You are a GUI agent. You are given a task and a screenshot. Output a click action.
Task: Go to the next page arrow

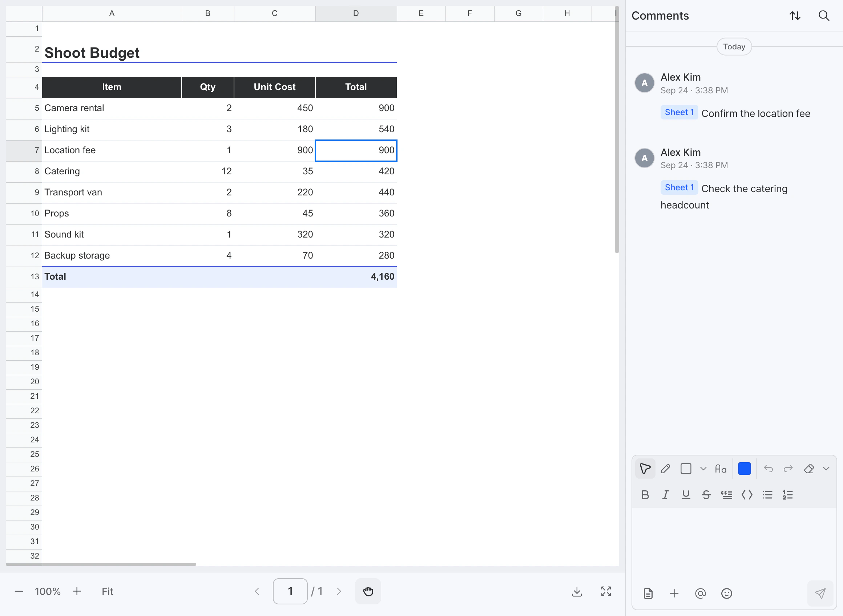[339, 591]
